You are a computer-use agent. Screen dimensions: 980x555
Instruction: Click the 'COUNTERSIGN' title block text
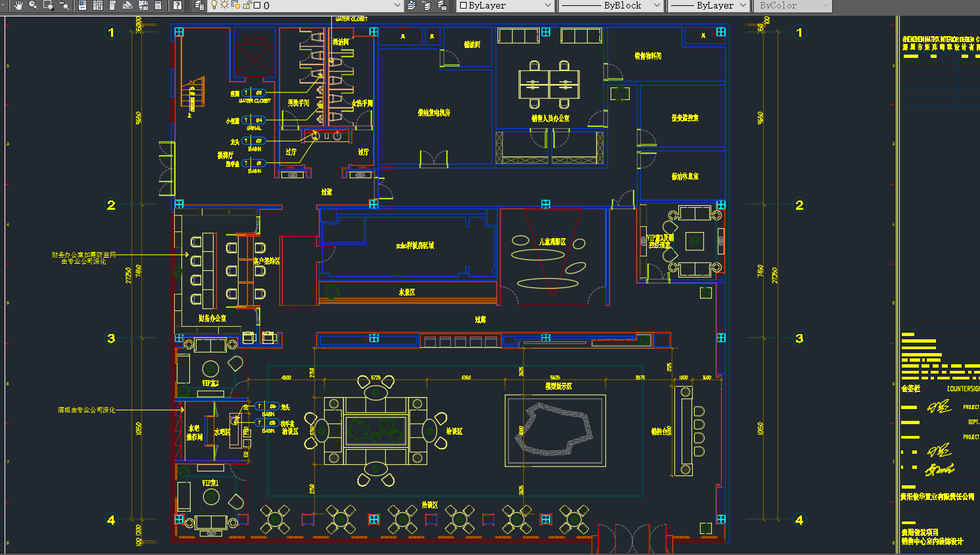tap(963, 389)
